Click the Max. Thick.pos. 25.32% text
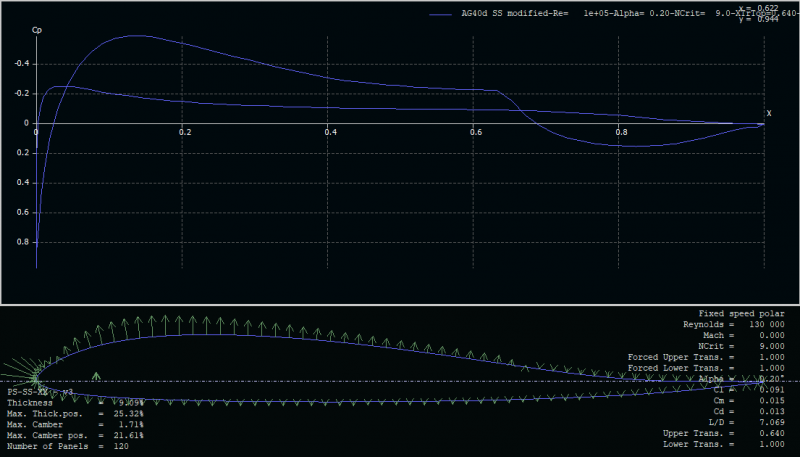 coord(75,414)
